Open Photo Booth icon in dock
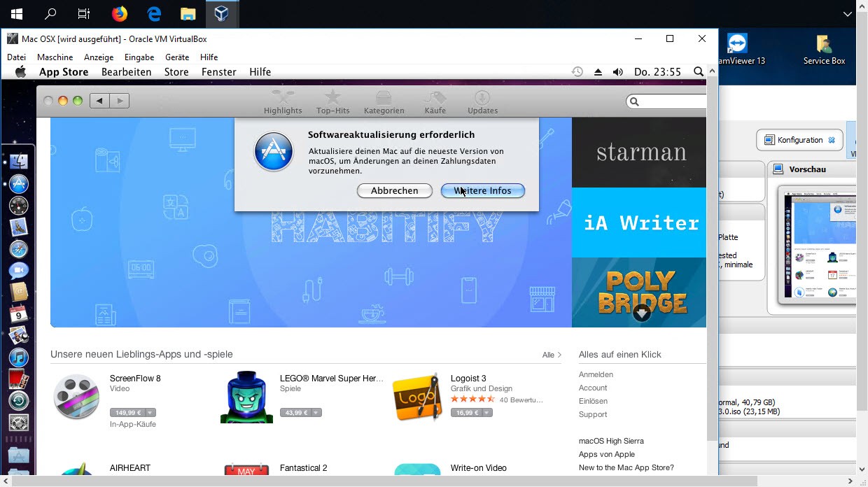 coord(18,379)
